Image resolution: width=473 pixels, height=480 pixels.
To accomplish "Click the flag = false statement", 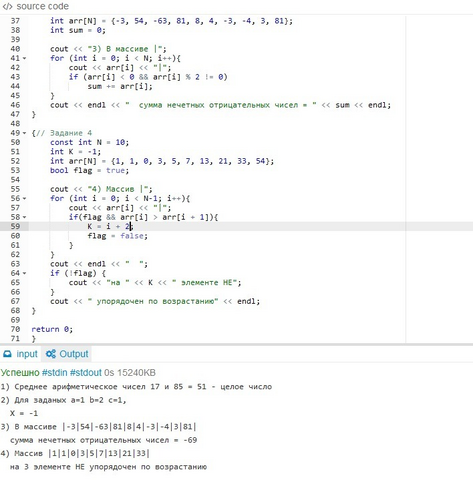I will (117, 236).
